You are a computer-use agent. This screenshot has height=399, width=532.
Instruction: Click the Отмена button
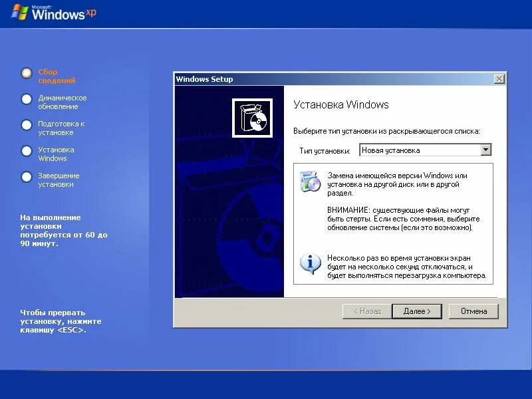pyautogui.click(x=473, y=311)
